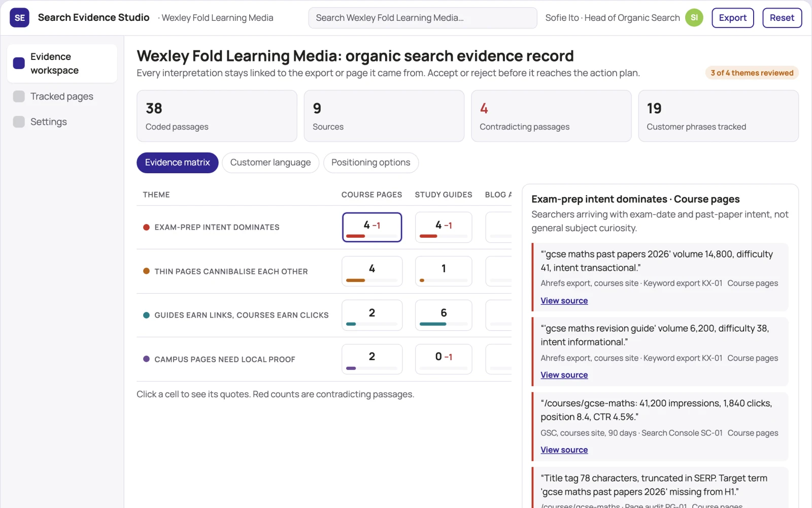Select Guides earn links Study guides cell showing 6
Viewport: 812px width, 508px height.
(444, 315)
